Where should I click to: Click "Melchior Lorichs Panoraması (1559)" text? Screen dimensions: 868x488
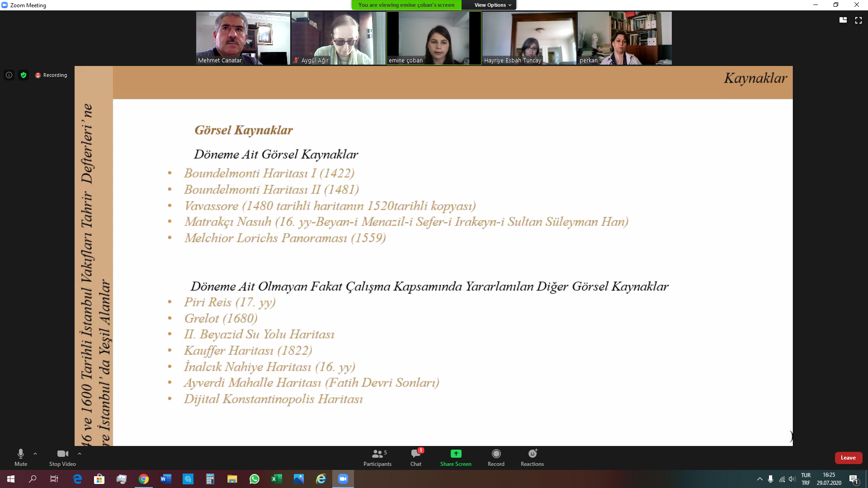[x=285, y=238]
